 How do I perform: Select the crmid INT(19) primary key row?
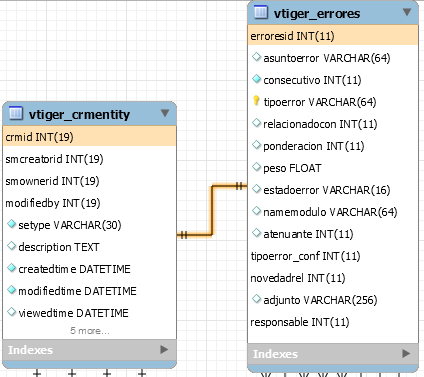tap(89, 136)
